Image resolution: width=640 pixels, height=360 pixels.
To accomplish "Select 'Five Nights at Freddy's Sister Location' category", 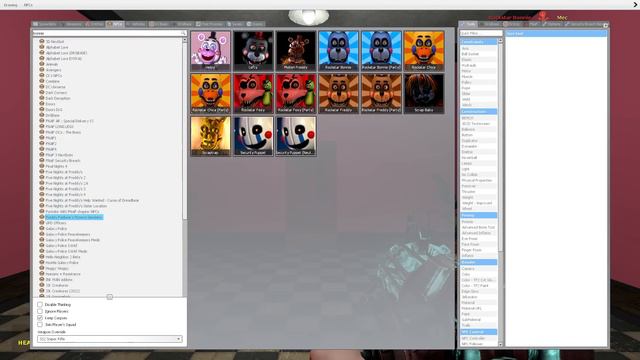I will coord(76,206).
